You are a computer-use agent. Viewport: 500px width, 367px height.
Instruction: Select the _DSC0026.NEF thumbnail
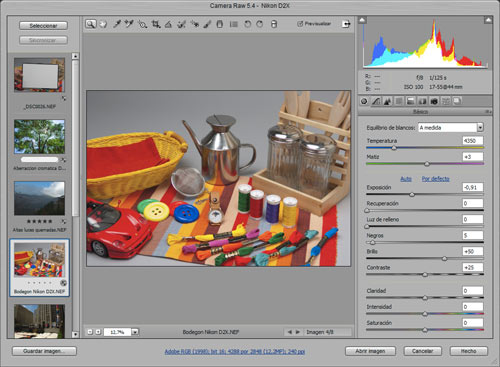pos(39,75)
